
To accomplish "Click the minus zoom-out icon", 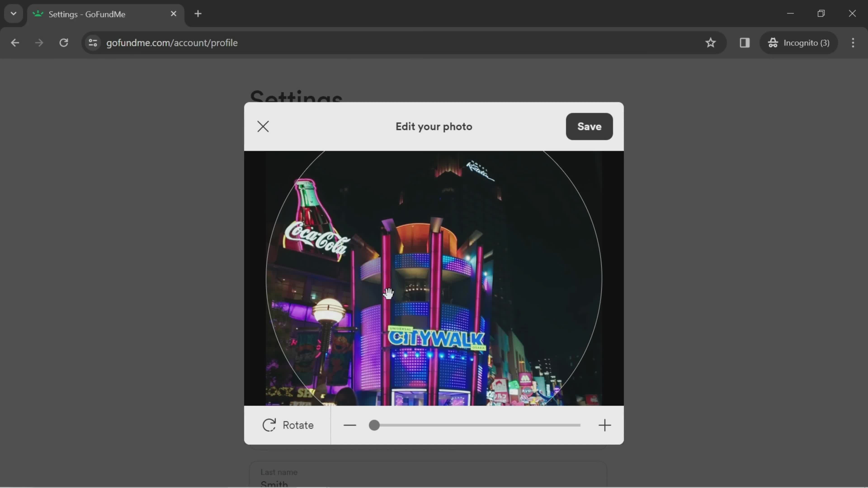I will [350, 425].
